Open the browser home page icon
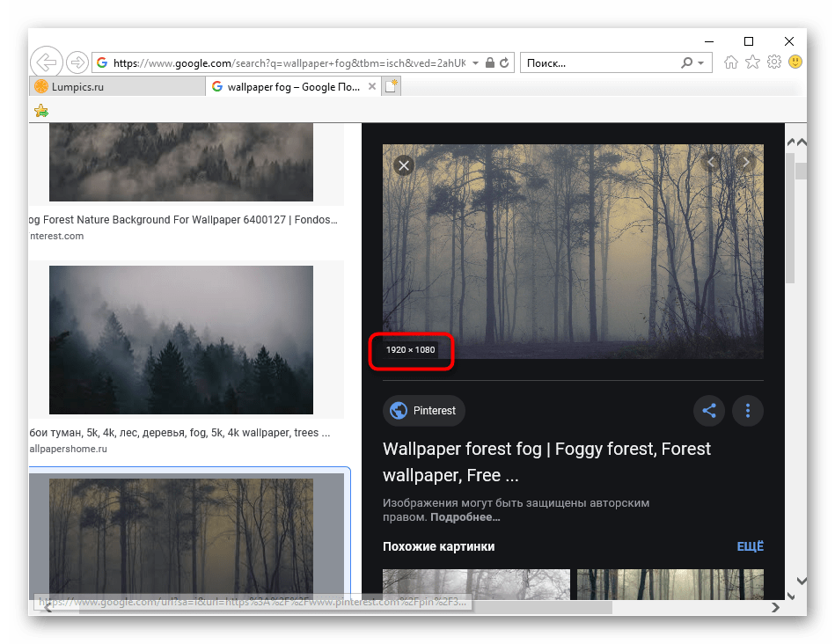 click(730, 62)
